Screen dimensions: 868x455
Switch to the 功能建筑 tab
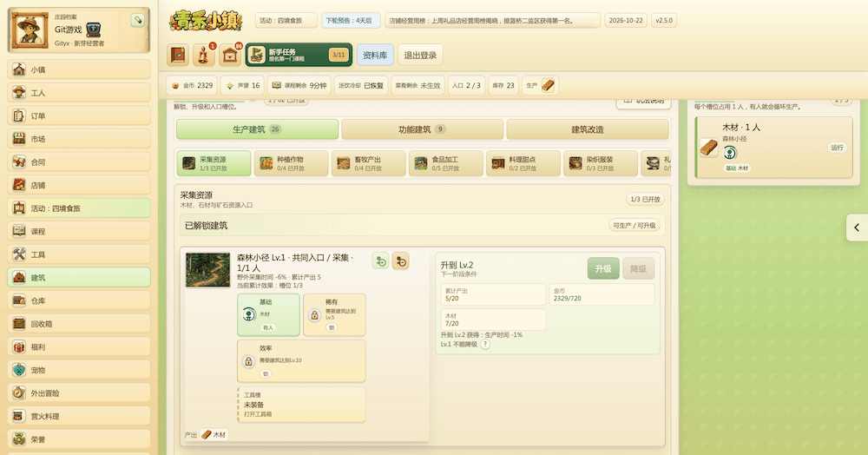[423, 129]
